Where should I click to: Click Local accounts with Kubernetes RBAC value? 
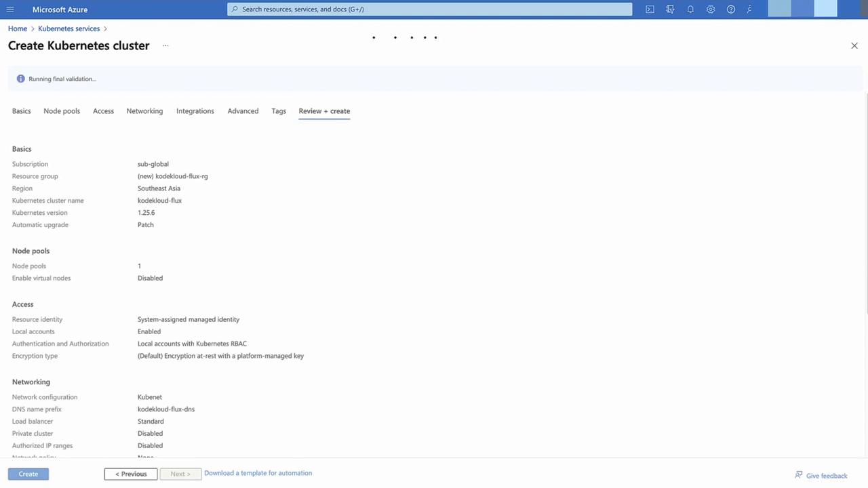pos(192,344)
